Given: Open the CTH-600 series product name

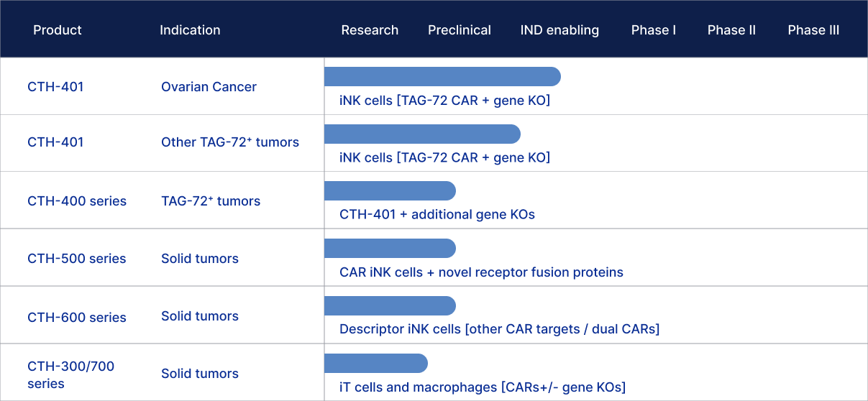Looking at the screenshot, I should point(77,317).
